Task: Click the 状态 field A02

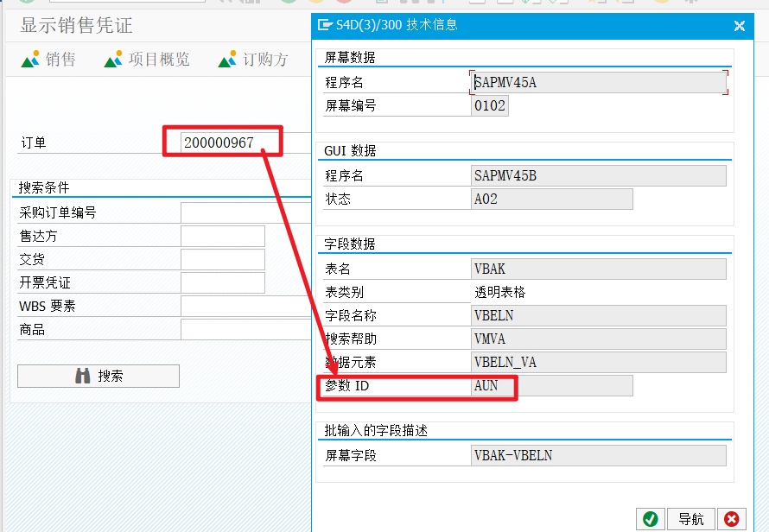Action: [552, 199]
